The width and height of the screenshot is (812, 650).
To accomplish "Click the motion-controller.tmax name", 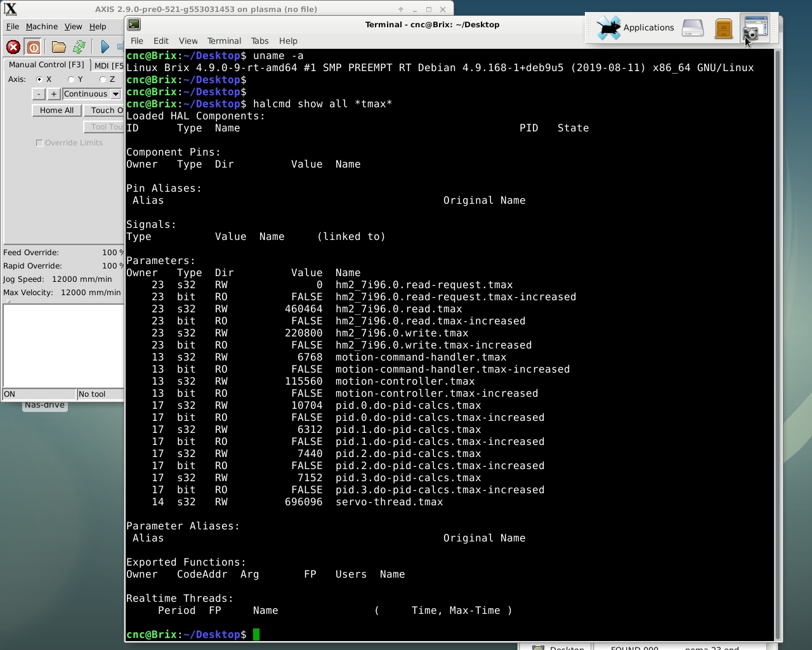I will point(405,381).
